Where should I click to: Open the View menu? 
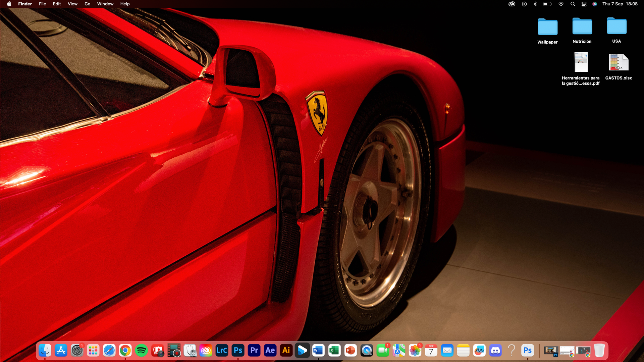pos(73,4)
